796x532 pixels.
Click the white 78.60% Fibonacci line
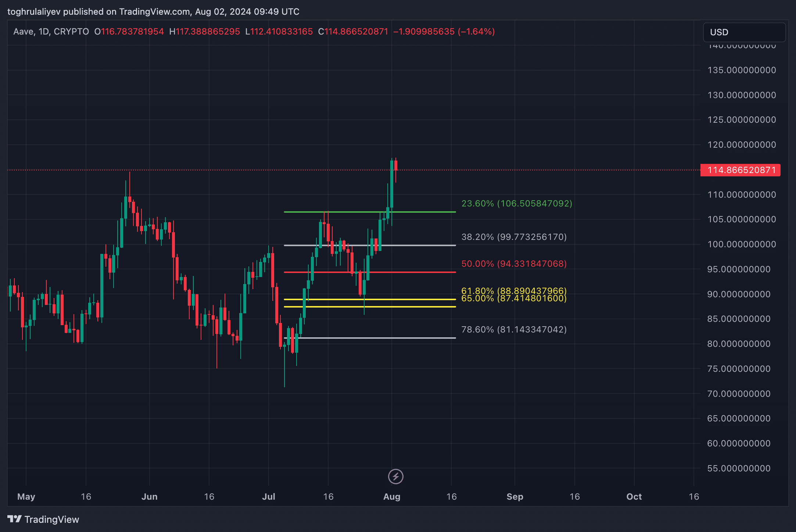click(x=370, y=338)
